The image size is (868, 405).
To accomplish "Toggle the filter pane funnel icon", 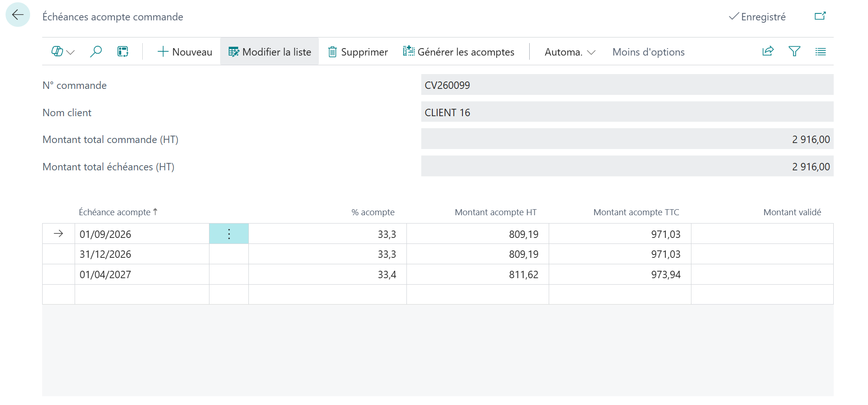I will (x=794, y=51).
